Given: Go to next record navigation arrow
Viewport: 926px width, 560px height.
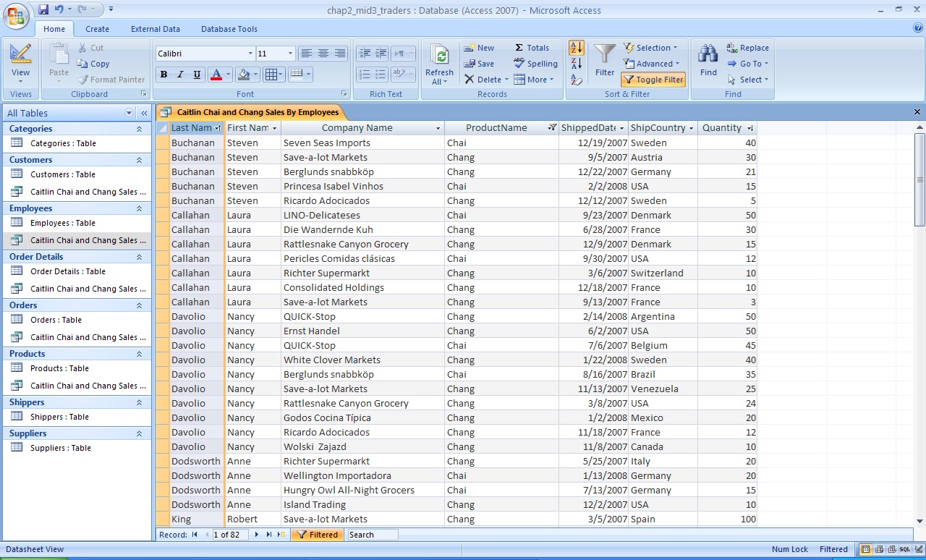Looking at the screenshot, I should click(256, 535).
